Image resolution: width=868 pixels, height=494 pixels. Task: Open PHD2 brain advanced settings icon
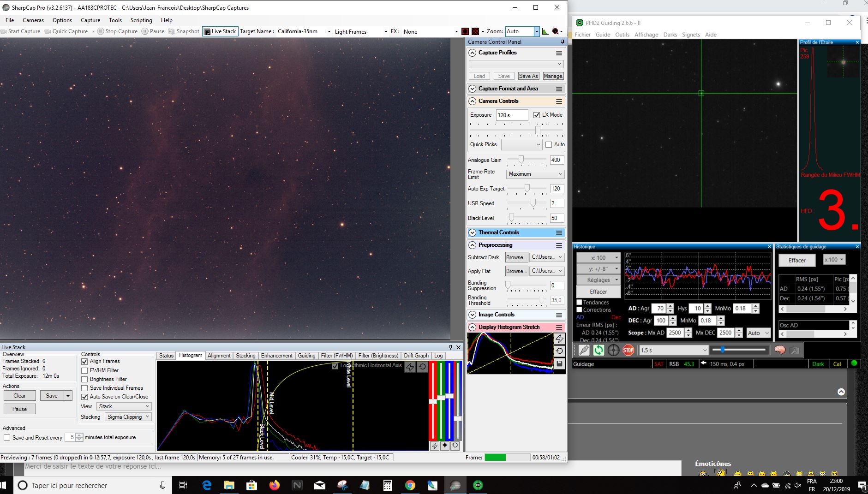point(780,350)
